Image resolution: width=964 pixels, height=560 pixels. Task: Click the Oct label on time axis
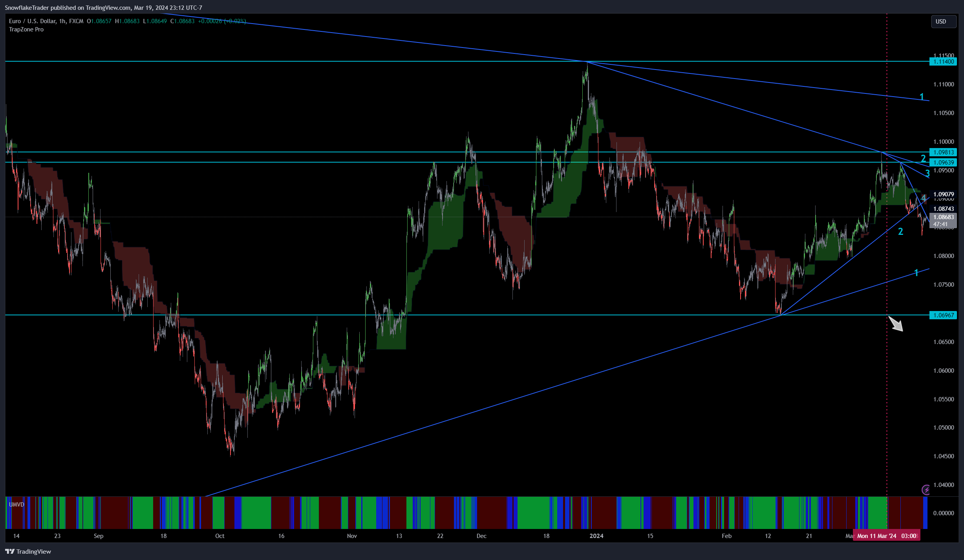(220, 536)
